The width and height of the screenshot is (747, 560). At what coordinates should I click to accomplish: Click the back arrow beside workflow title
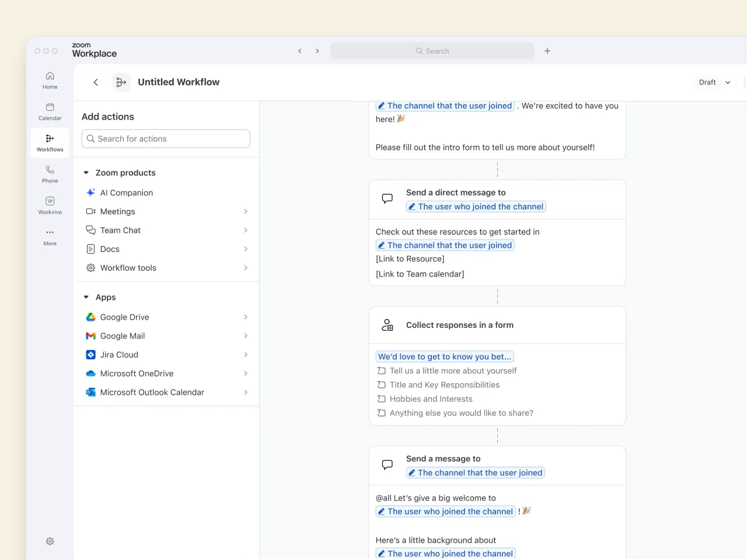point(96,82)
